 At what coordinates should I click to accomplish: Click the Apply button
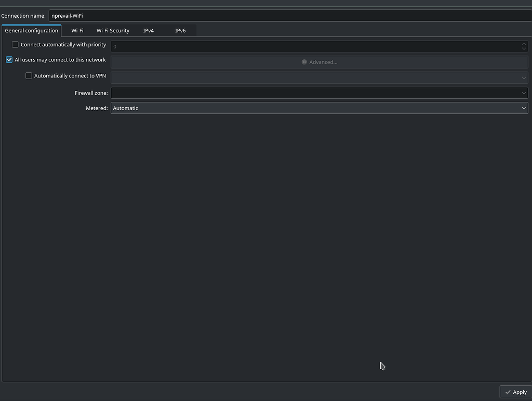(x=515, y=392)
